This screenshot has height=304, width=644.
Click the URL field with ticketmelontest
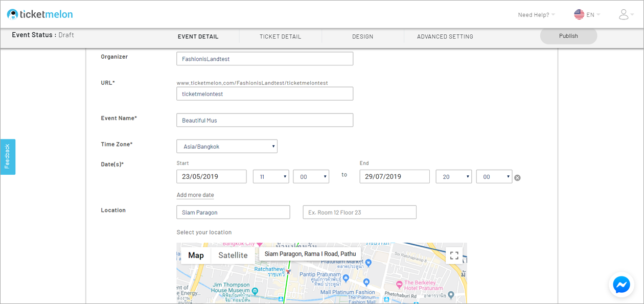click(265, 93)
